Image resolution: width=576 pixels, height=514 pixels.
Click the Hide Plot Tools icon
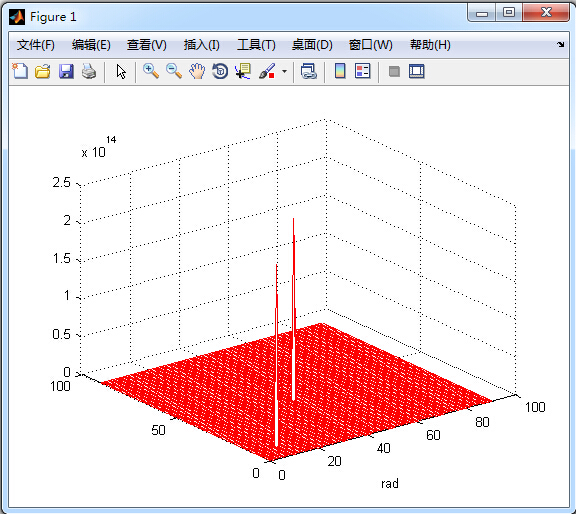[x=394, y=71]
